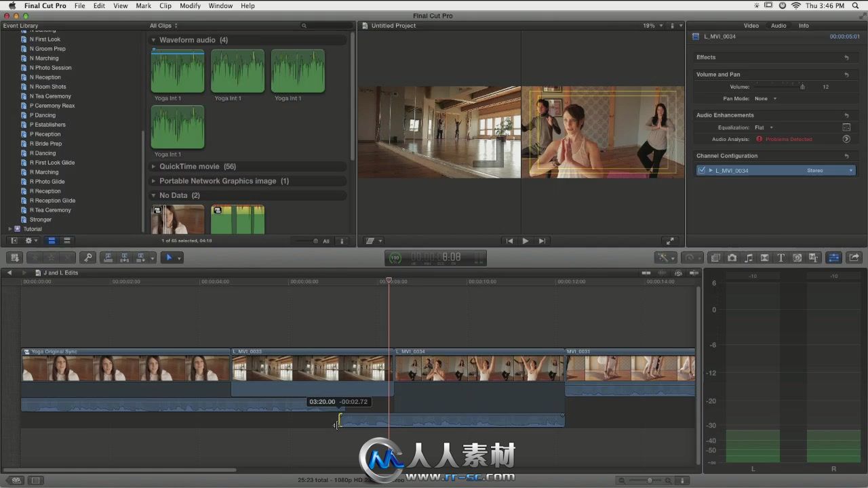This screenshot has height=488, width=868.
Task: Select the N Tea Ceremony event
Action: tap(50, 96)
